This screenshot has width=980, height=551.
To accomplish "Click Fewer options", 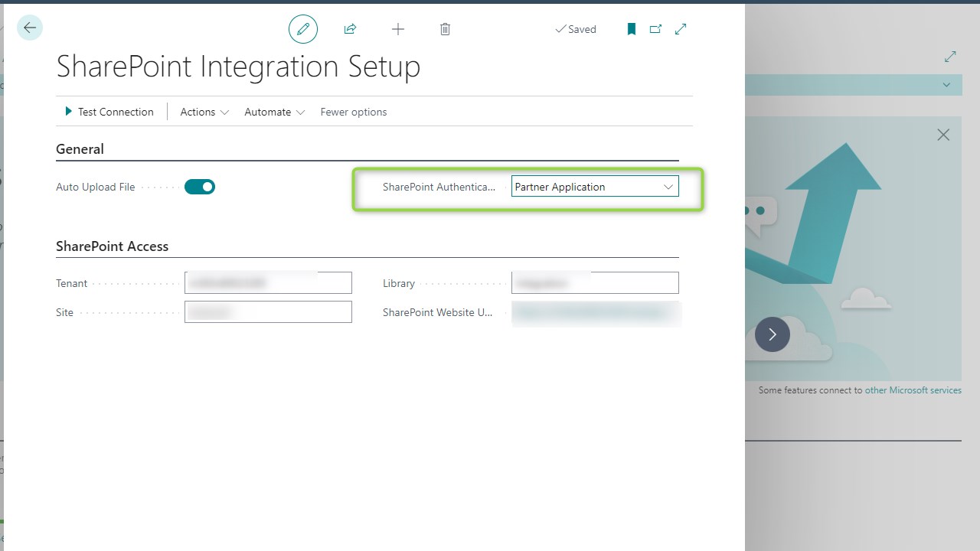I will click(x=354, y=112).
